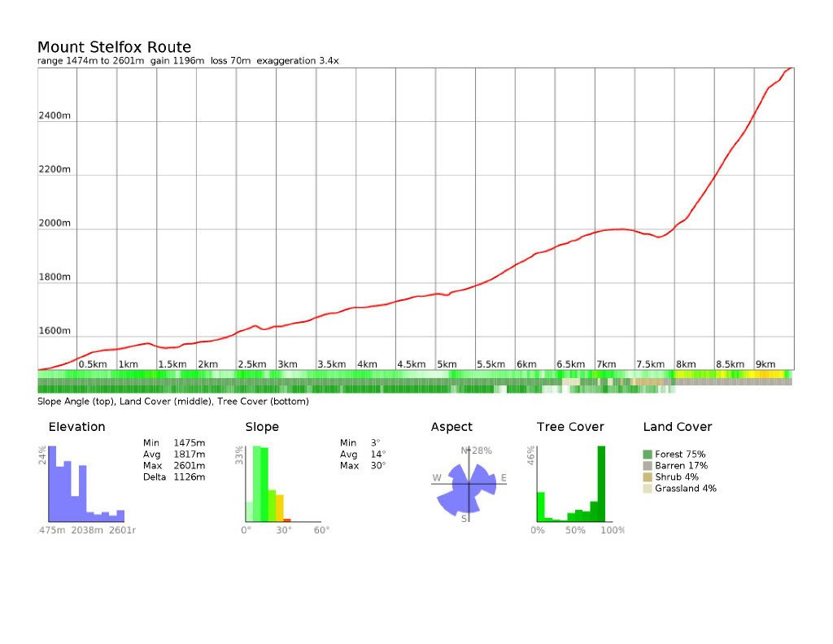833x644 pixels.
Task: Click the Elevation Avg 1817m value
Action: [x=189, y=455]
